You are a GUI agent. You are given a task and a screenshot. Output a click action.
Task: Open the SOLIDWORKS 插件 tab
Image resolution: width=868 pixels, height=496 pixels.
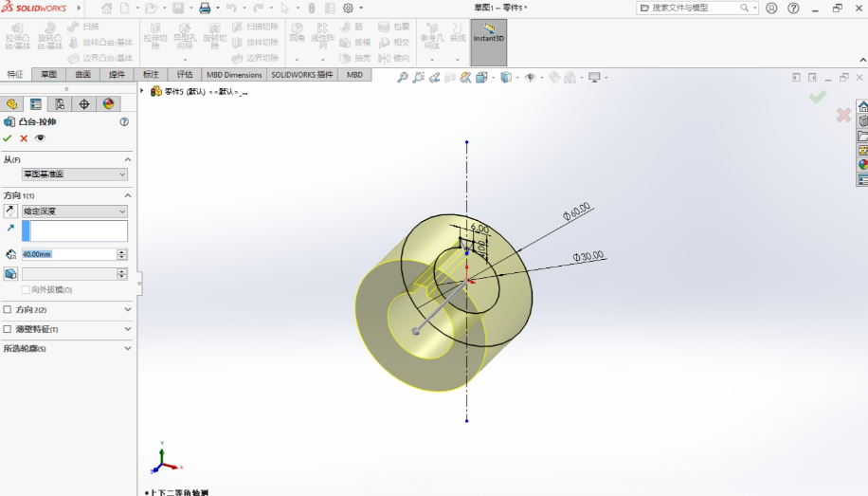coord(302,74)
